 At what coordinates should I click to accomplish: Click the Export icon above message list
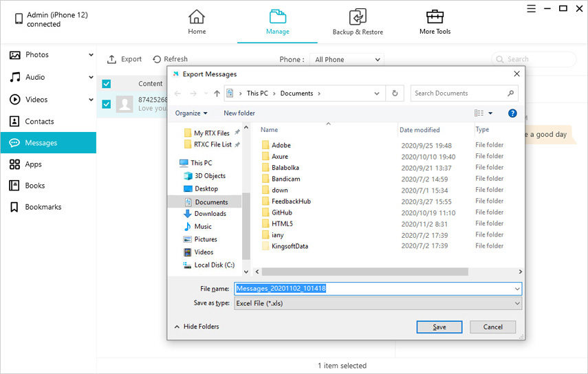pyautogui.click(x=112, y=60)
